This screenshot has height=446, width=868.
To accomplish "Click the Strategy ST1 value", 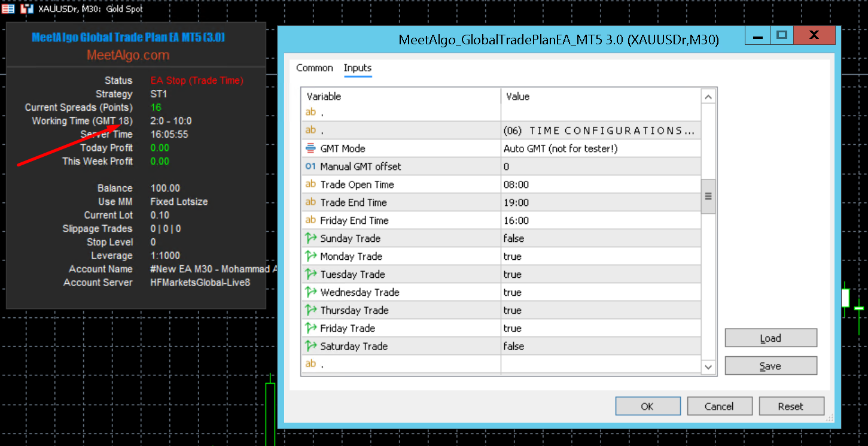I will point(159,94).
